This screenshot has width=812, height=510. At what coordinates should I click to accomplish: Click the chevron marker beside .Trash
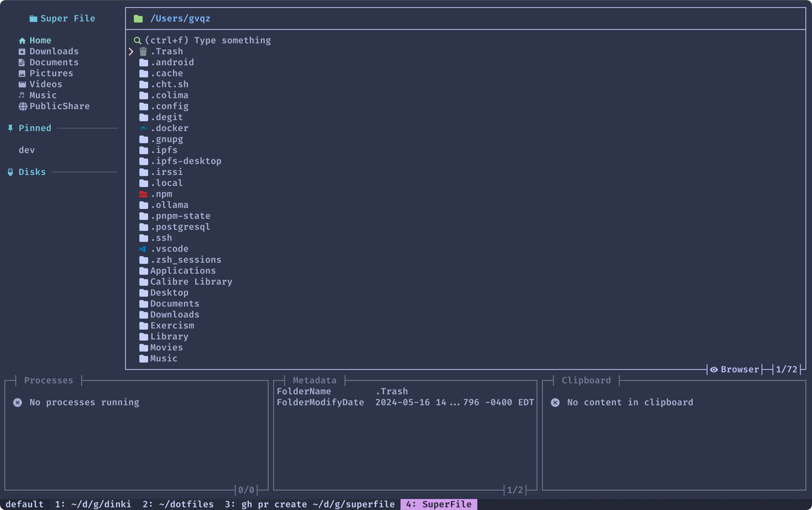click(x=131, y=52)
